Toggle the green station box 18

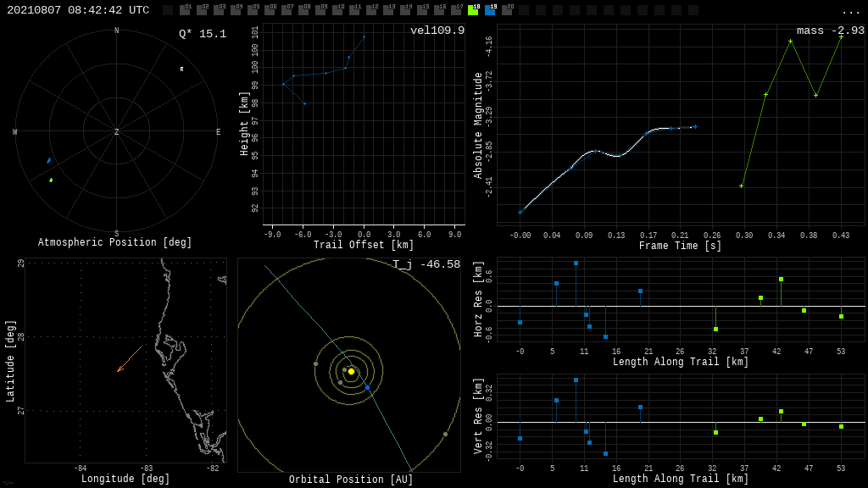coord(473,10)
